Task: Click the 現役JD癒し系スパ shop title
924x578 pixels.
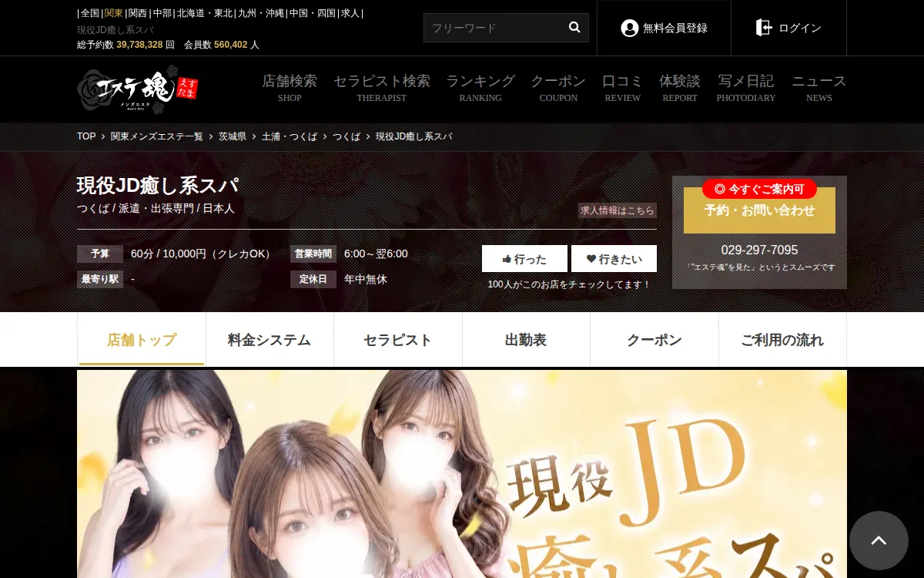Action: [x=158, y=186]
